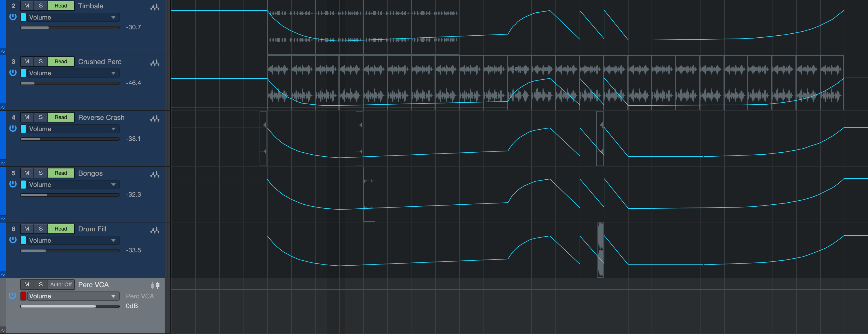Solo the Reverse Crash track
The image size is (868, 334).
(41, 117)
